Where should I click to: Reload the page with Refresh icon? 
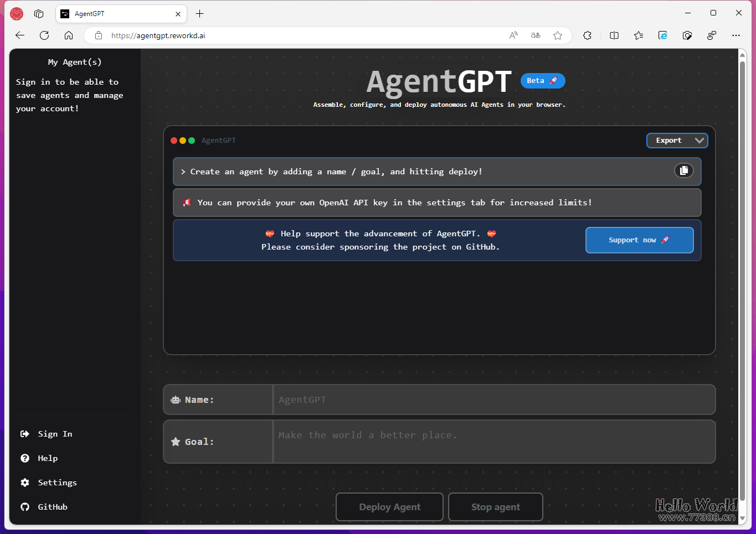pyautogui.click(x=44, y=35)
